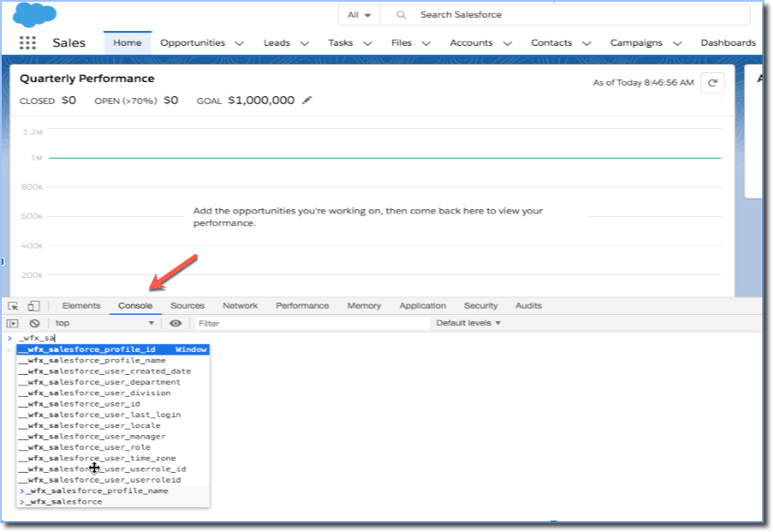
Task: Create live expression with eye icon
Action: [x=176, y=323]
